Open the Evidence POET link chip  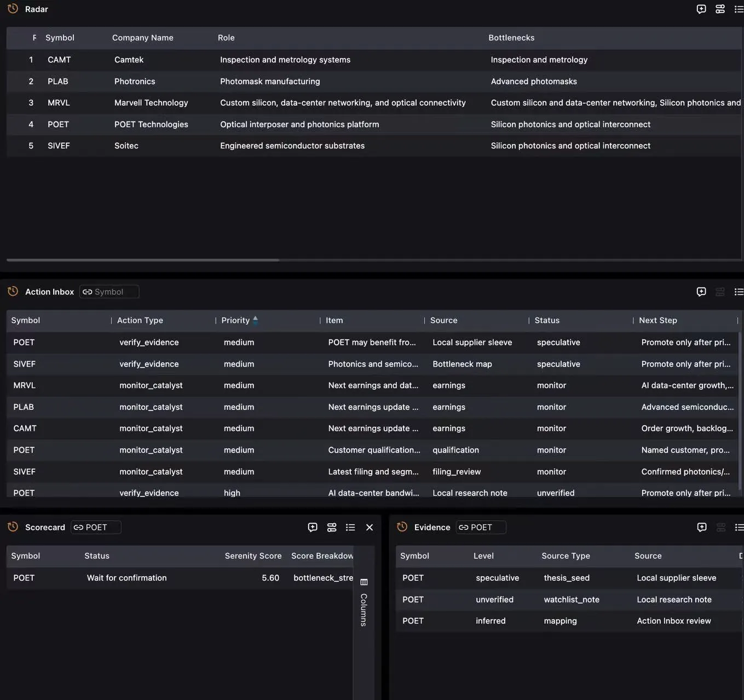pyautogui.click(x=481, y=527)
